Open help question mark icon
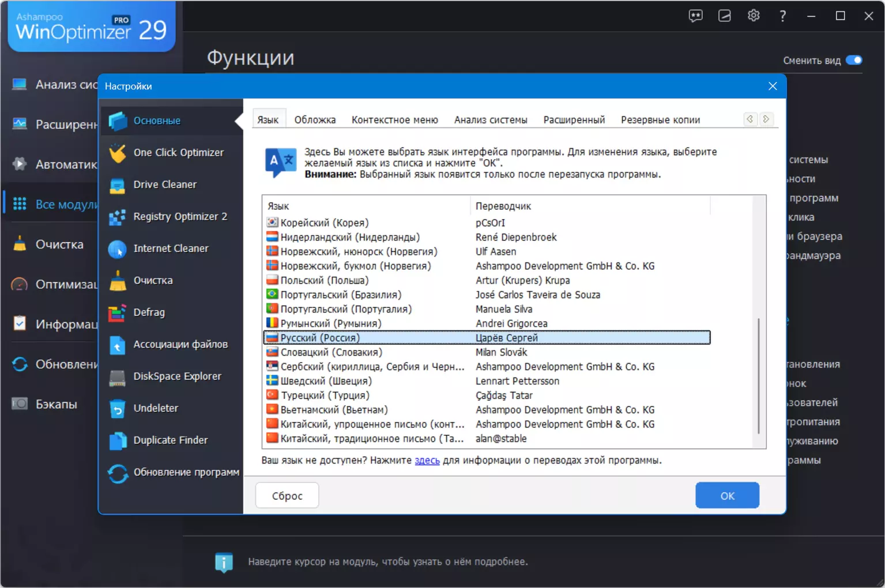Image resolution: width=885 pixels, height=588 pixels. click(x=782, y=16)
